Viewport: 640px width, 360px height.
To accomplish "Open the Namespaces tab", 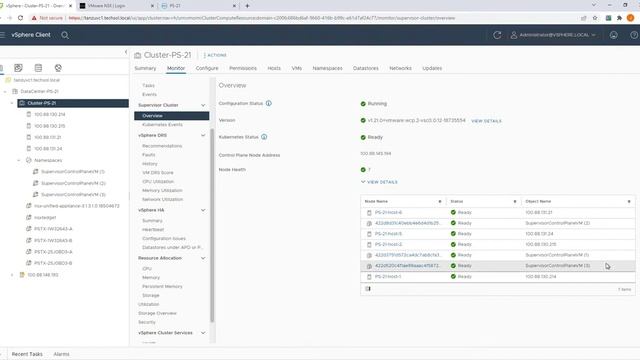I will pyautogui.click(x=327, y=68).
